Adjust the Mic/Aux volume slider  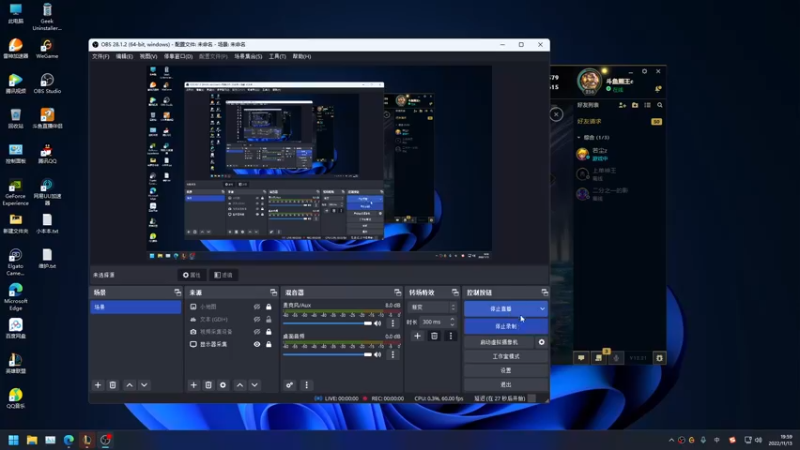pos(328,323)
